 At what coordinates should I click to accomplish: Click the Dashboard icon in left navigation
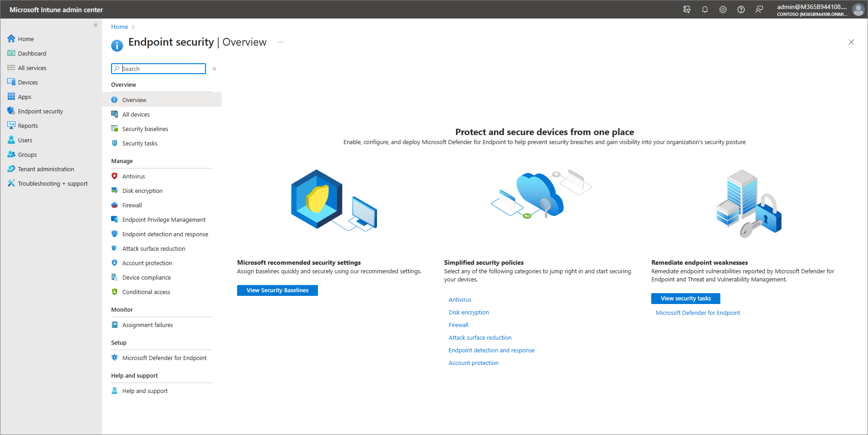(x=11, y=53)
